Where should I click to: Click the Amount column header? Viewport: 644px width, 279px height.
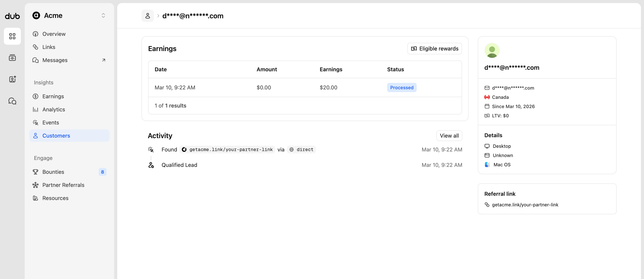click(x=267, y=69)
